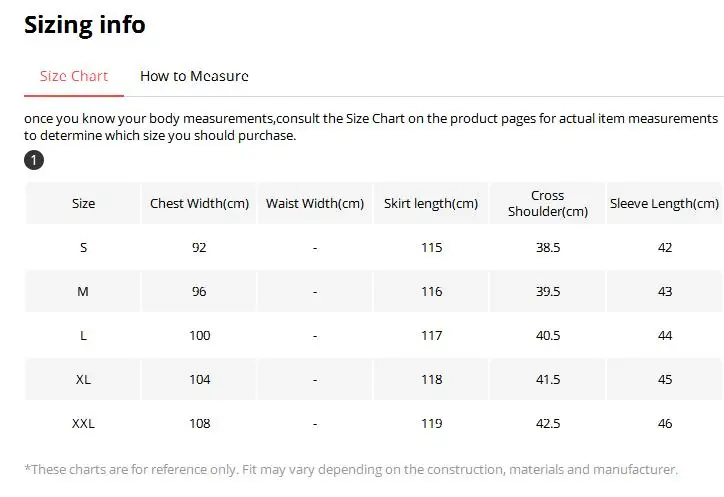Viewport: 724px width, 497px height.
Task: Select the XXL size row label
Action: [x=84, y=424]
